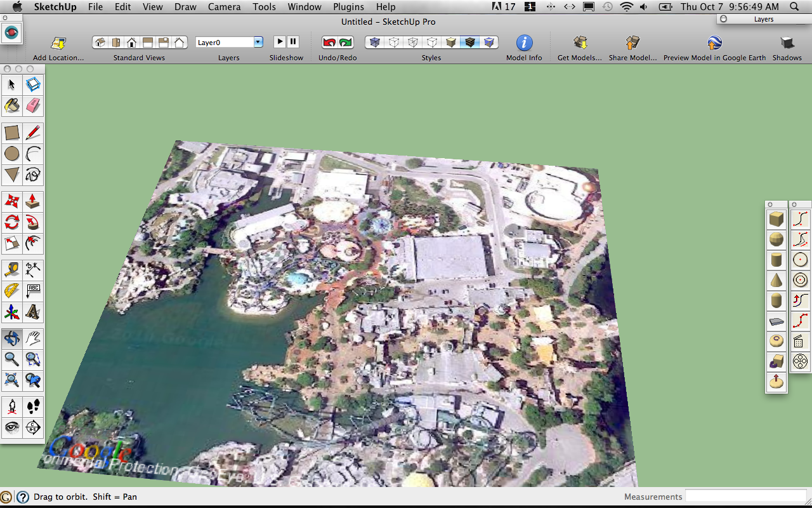Select the Push/Pull tool

(x=32, y=201)
